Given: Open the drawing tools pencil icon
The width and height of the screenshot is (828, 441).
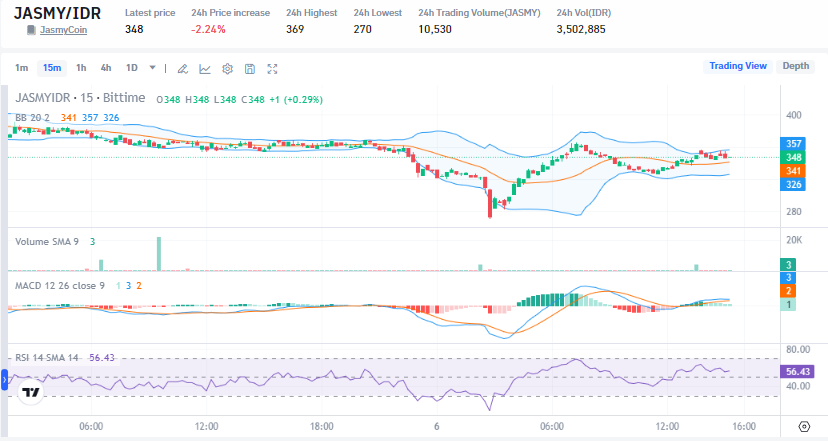Looking at the screenshot, I should [183, 69].
